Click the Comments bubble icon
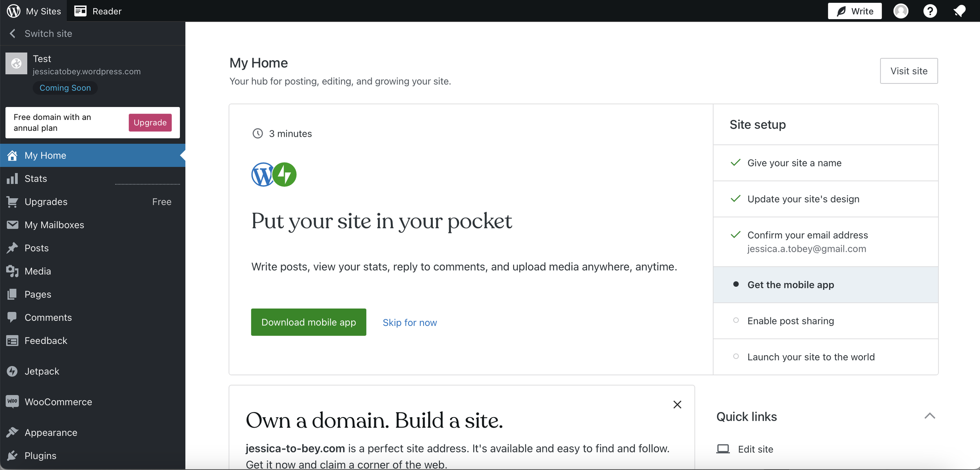Screen dimensions: 980x470 coord(12,317)
